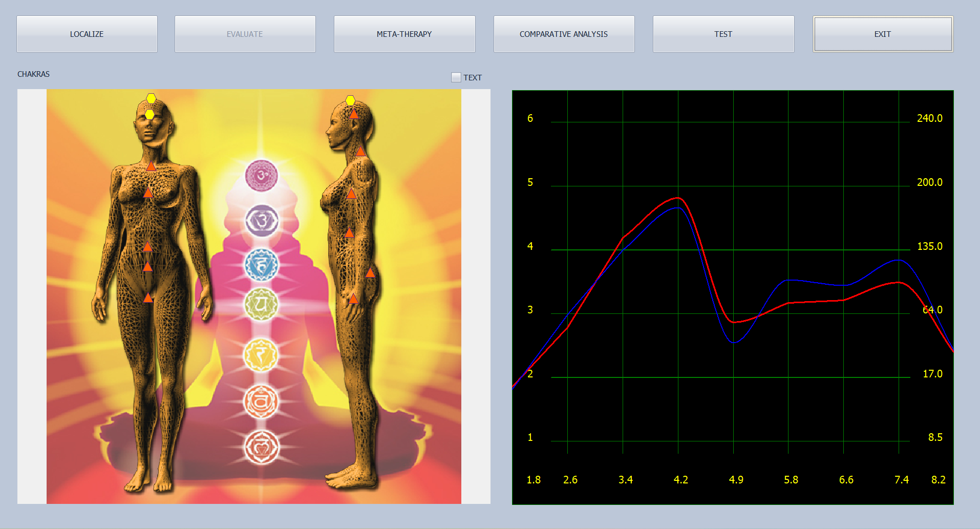This screenshot has height=529, width=980.
Task: Start the TEST function
Action: [723, 34]
